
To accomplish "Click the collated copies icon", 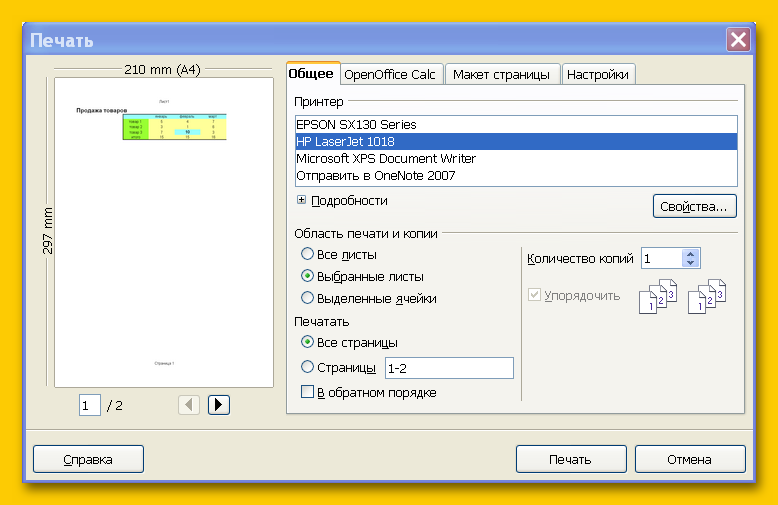I will click(x=658, y=297).
